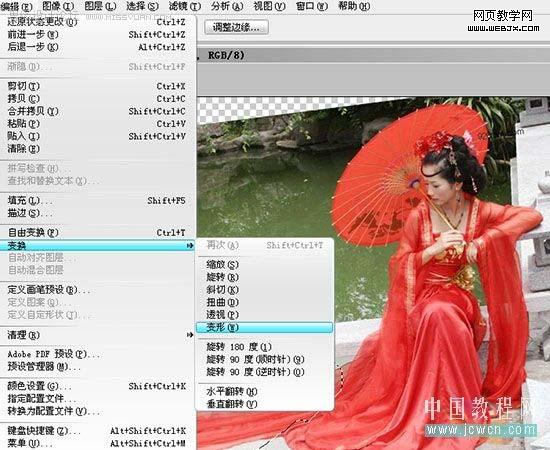Open the 图层(L) menu
This screenshot has width=550, height=450.
pos(100,6)
